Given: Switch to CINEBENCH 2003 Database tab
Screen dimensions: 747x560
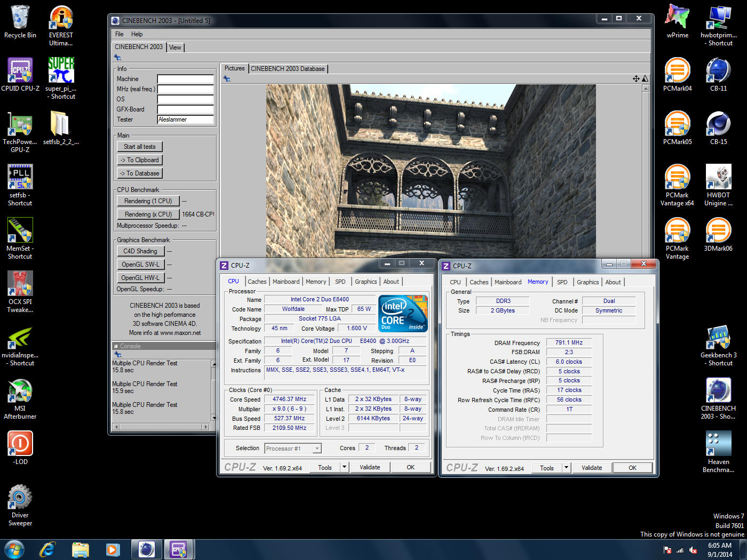Looking at the screenshot, I should coord(288,69).
